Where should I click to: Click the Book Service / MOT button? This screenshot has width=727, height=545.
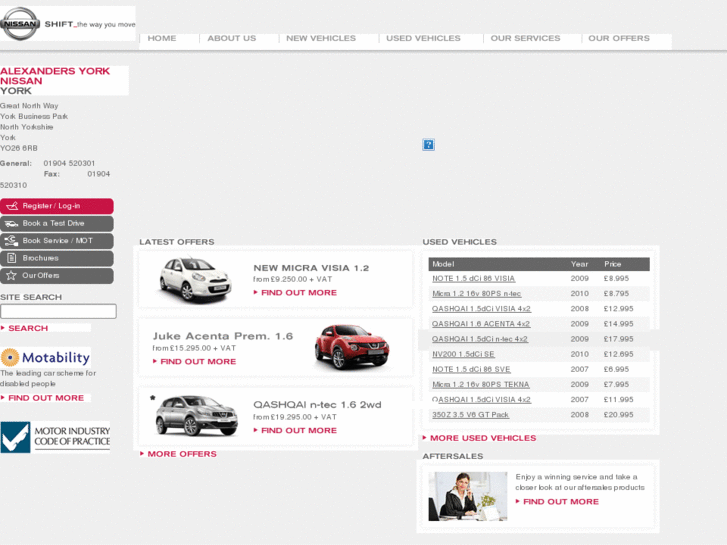(x=57, y=241)
